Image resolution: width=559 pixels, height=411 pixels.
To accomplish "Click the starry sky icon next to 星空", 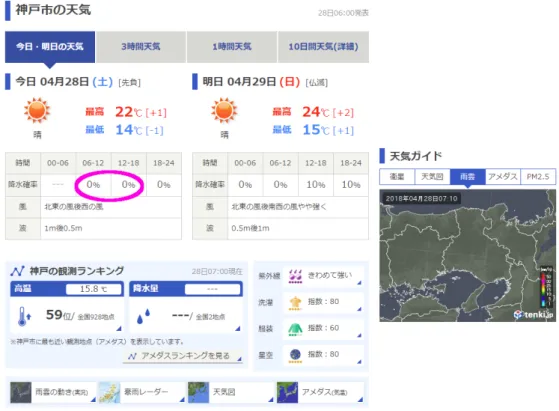I will coord(295,355).
